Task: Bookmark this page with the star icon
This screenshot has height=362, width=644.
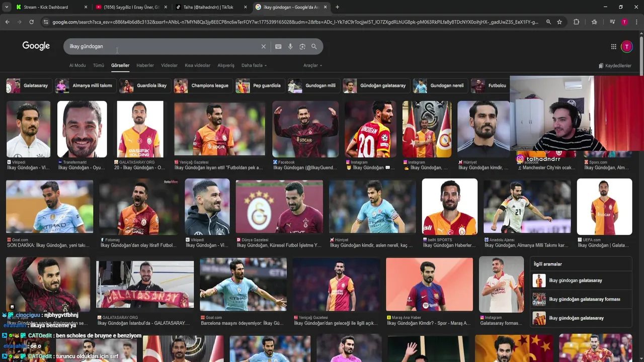Action: point(559,22)
